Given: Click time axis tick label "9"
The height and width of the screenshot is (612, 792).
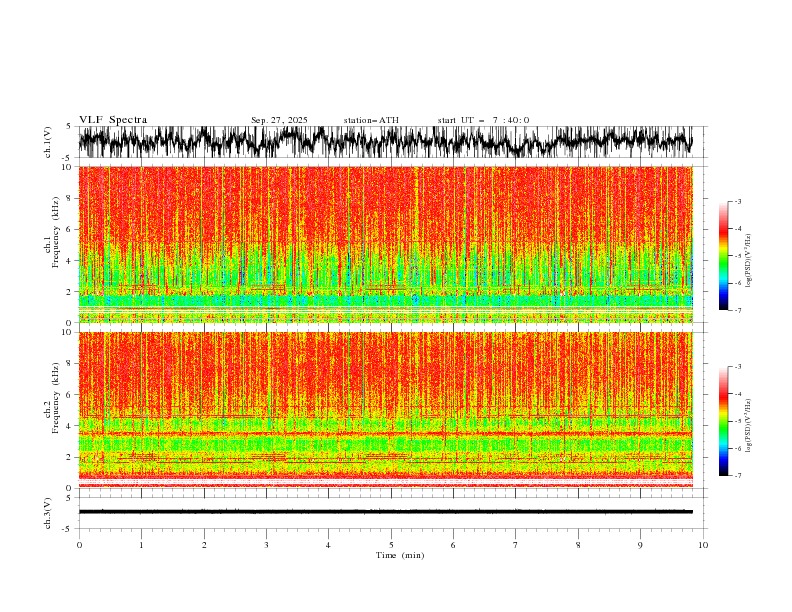Looking at the screenshot, I should pos(640,545).
